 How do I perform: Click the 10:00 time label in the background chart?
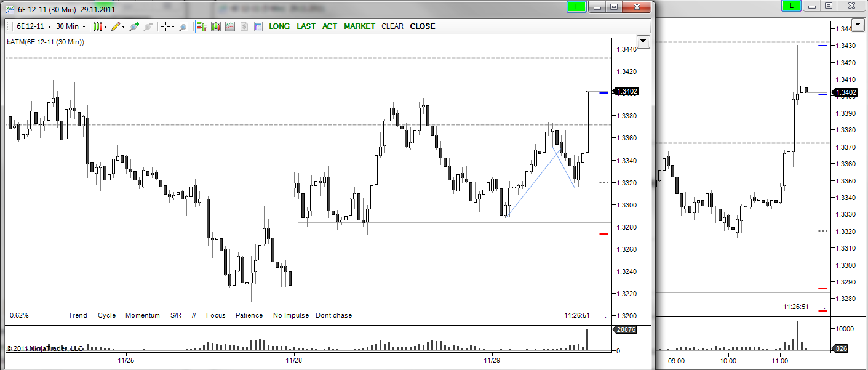[728, 361]
